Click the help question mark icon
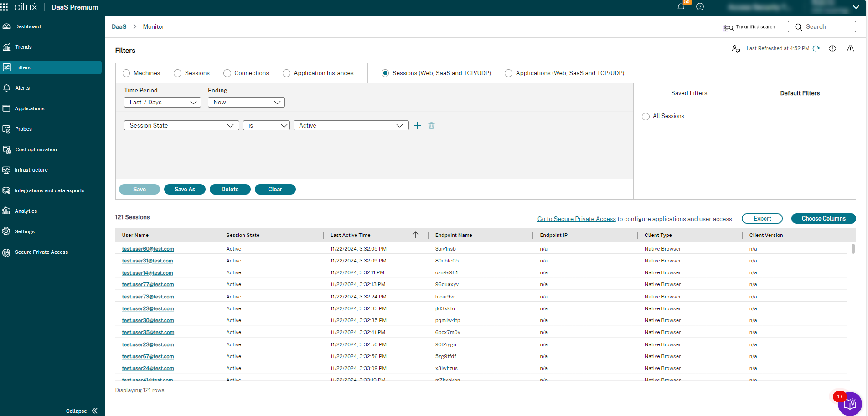This screenshot has height=416, width=868. (700, 7)
